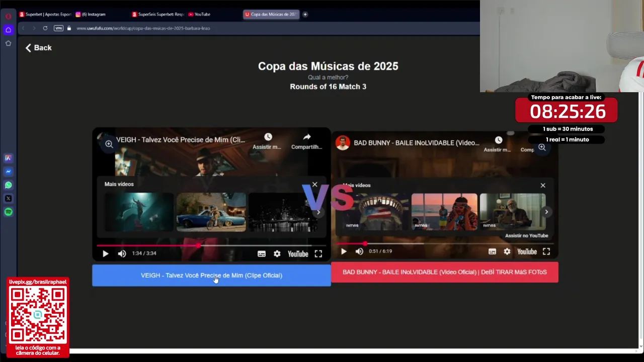Go forward in browser history
The height and width of the screenshot is (362, 644).
pyautogui.click(x=34, y=28)
